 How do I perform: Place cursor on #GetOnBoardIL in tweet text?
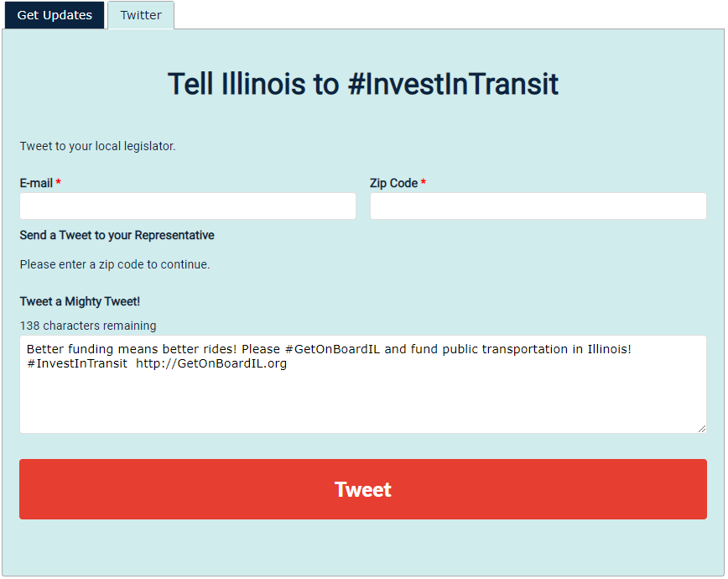tap(334, 349)
